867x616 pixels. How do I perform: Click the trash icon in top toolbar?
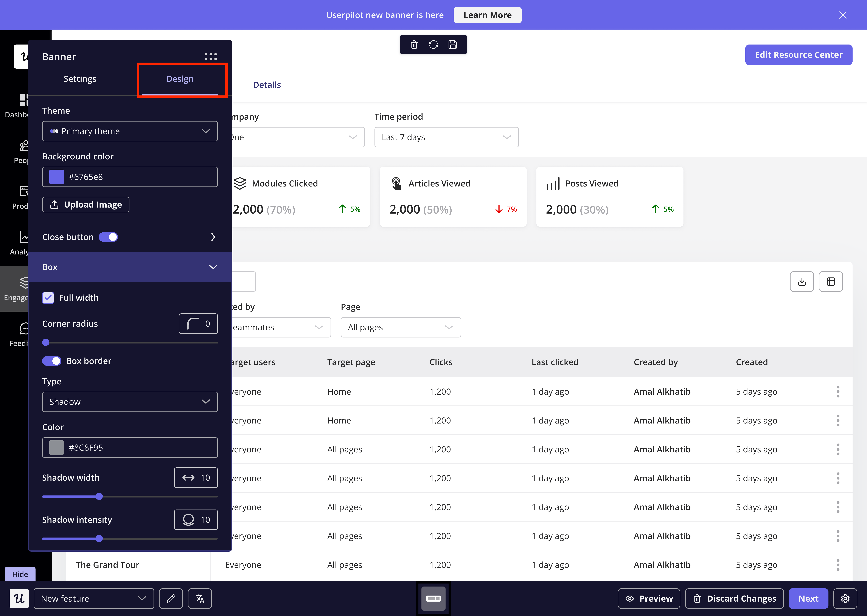[414, 45]
